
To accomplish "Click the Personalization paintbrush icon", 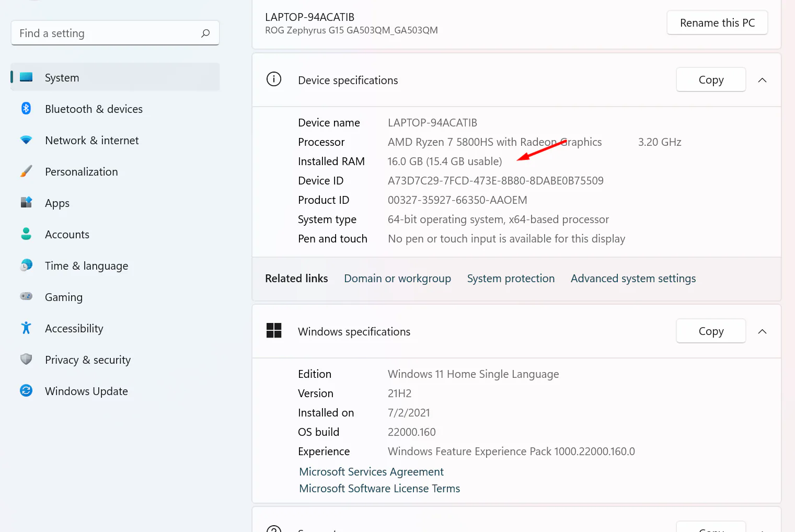I will pyautogui.click(x=26, y=171).
